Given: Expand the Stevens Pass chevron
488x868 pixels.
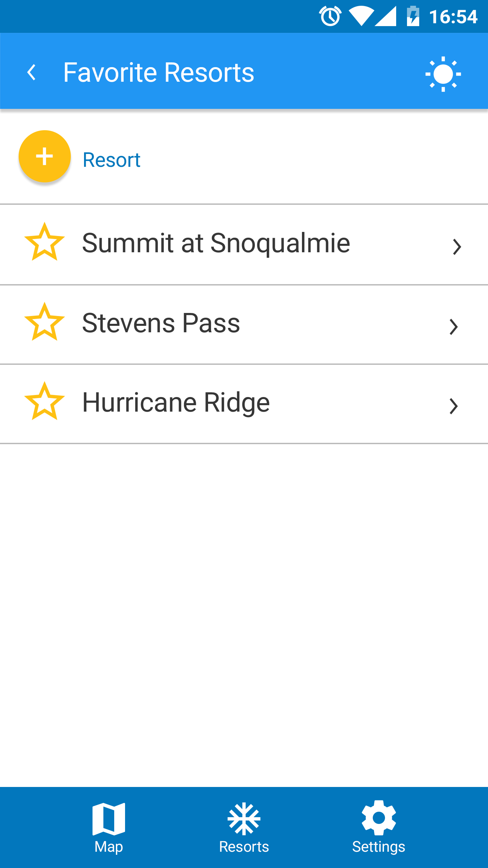Looking at the screenshot, I should point(453,327).
